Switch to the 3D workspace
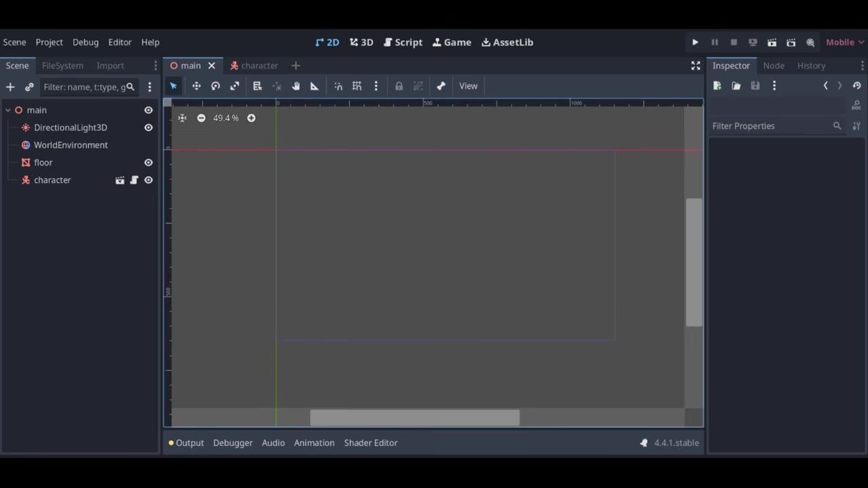Image resolution: width=868 pixels, height=488 pixels. 361,42
